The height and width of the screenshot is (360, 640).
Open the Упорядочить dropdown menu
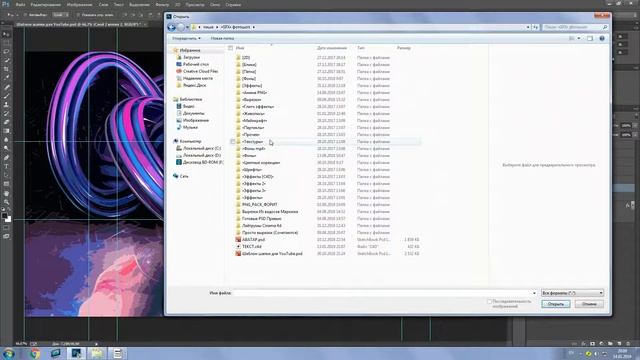(x=186, y=38)
